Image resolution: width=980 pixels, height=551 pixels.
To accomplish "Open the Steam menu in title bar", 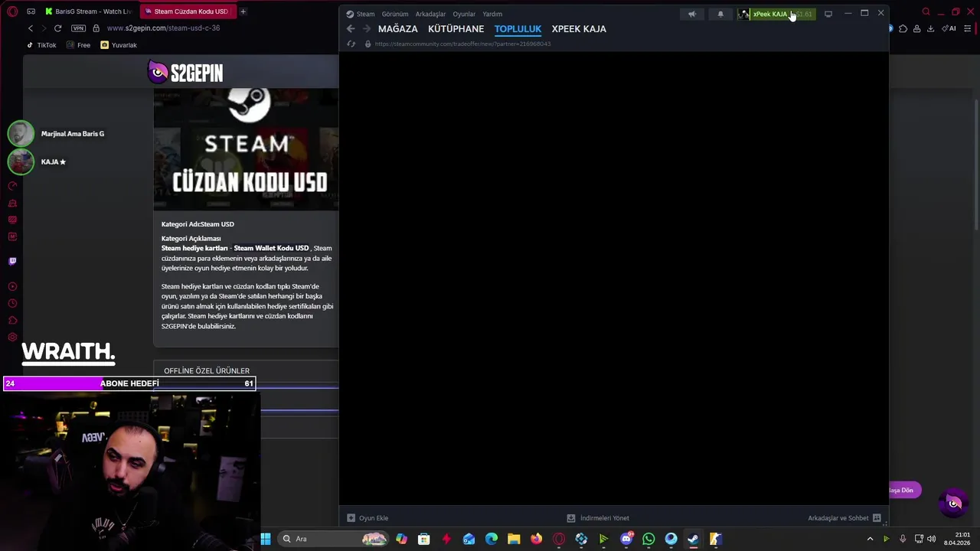I will coord(361,14).
